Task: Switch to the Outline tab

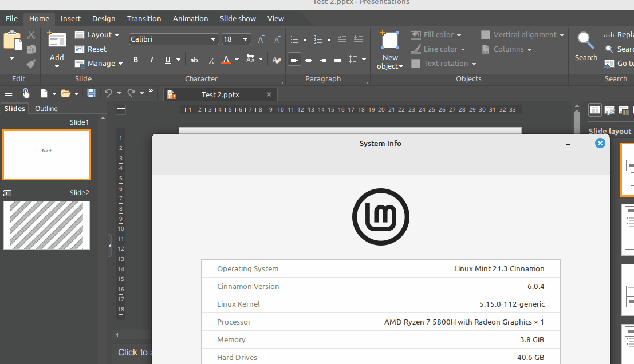Action: pyautogui.click(x=46, y=109)
